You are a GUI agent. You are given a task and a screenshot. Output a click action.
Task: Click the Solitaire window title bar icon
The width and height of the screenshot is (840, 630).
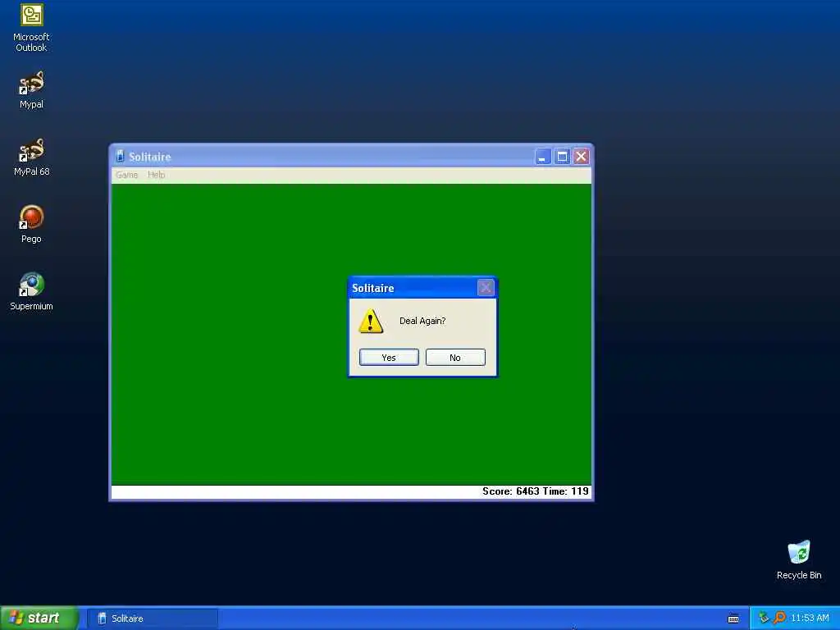tap(120, 156)
